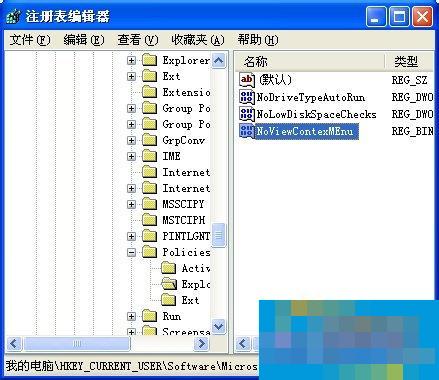
Task: Click the PINTLGNT folder icon
Action: click(x=149, y=236)
